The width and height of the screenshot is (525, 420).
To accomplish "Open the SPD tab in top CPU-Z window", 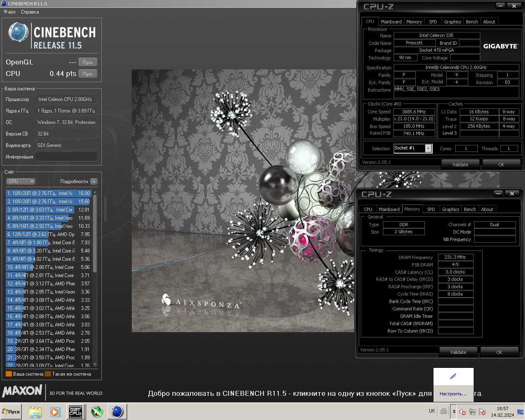I will pyautogui.click(x=433, y=22).
